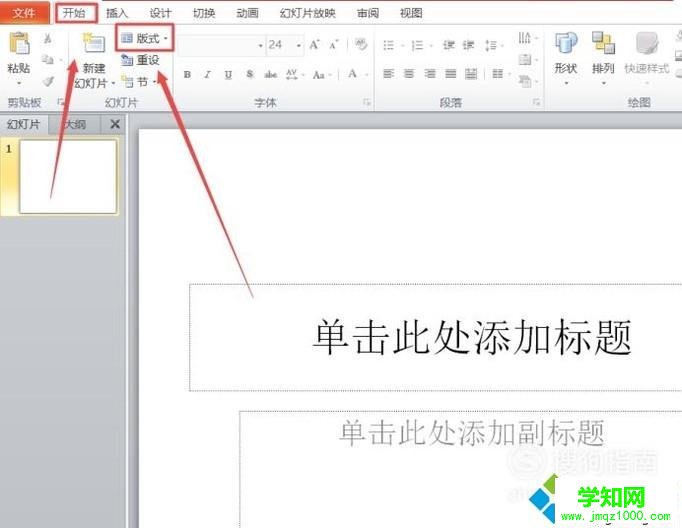
Task: Click the title placeholder 单击此处添加标题
Action: tap(472, 337)
